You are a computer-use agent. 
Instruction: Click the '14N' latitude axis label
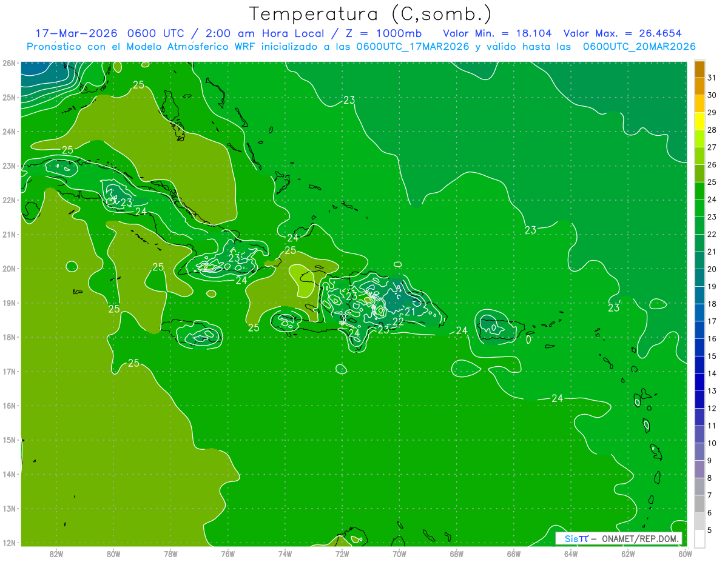click(x=9, y=474)
